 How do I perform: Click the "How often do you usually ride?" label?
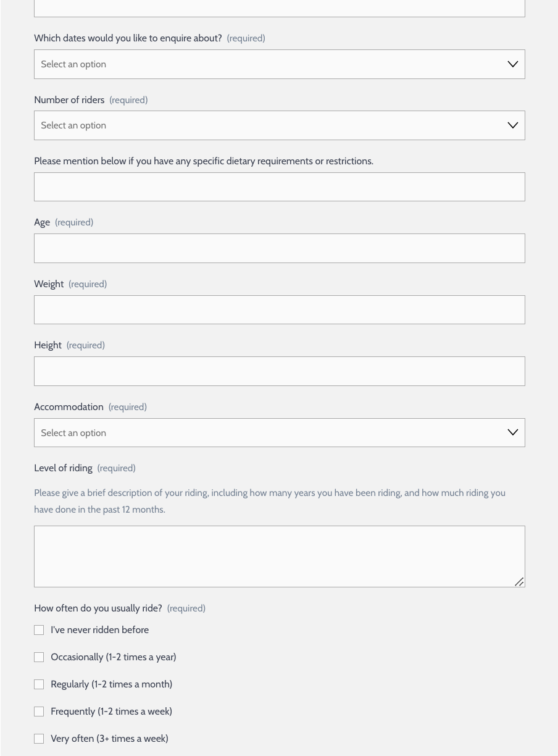pyautogui.click(x=98, y=608)
